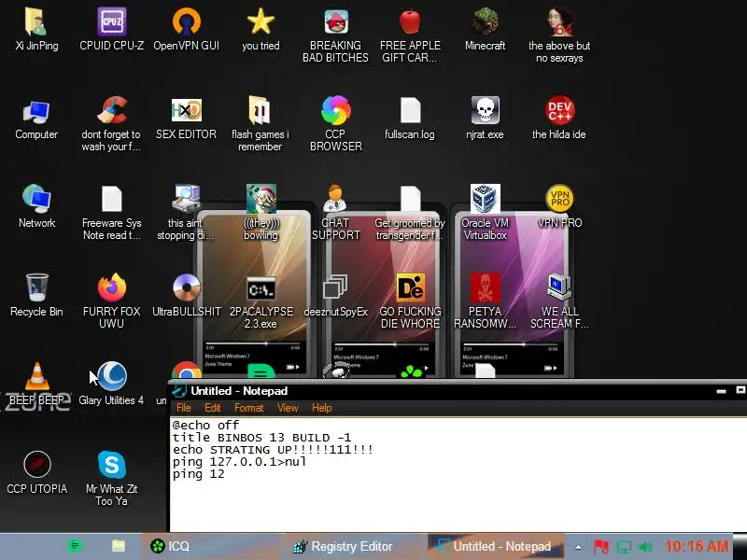Click inside the Notepad text area

coord(458,475)
